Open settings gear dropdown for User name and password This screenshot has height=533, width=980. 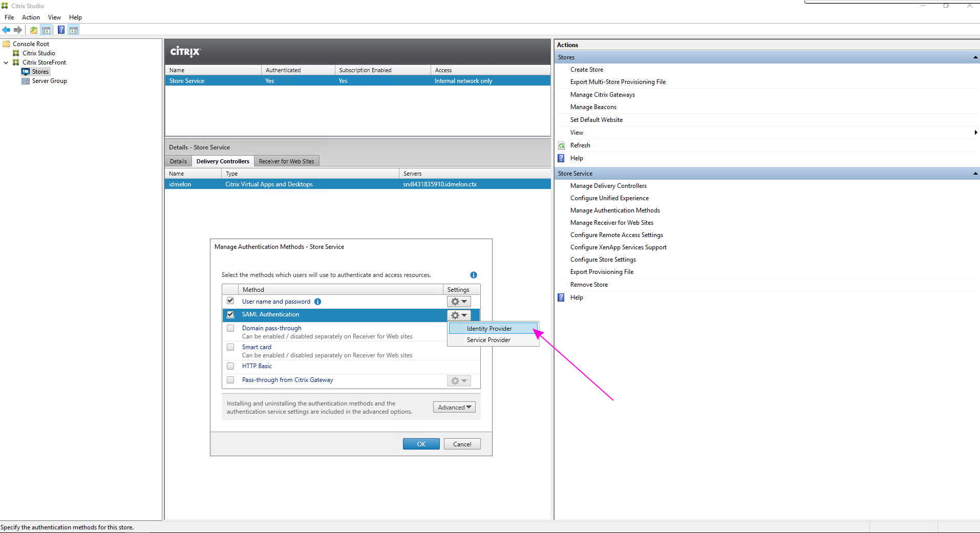(459, 302)
